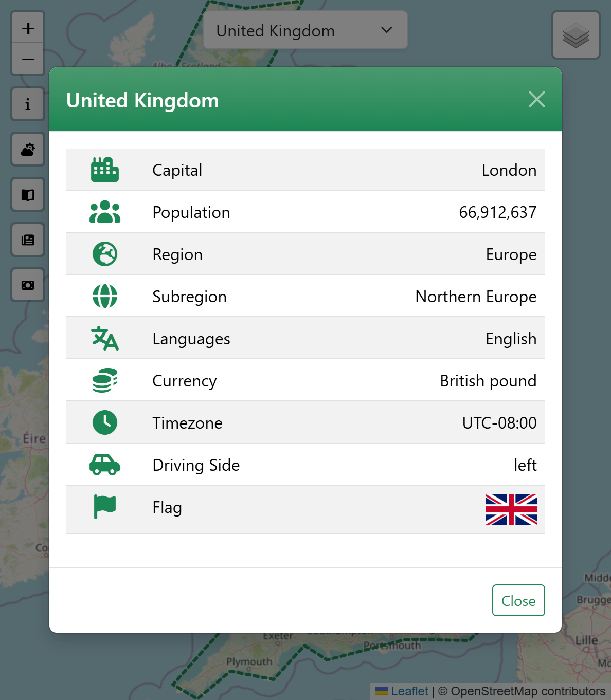The image size is (611, 700).
Task: Click the Close button in modal footer
Action: (518, 600)
